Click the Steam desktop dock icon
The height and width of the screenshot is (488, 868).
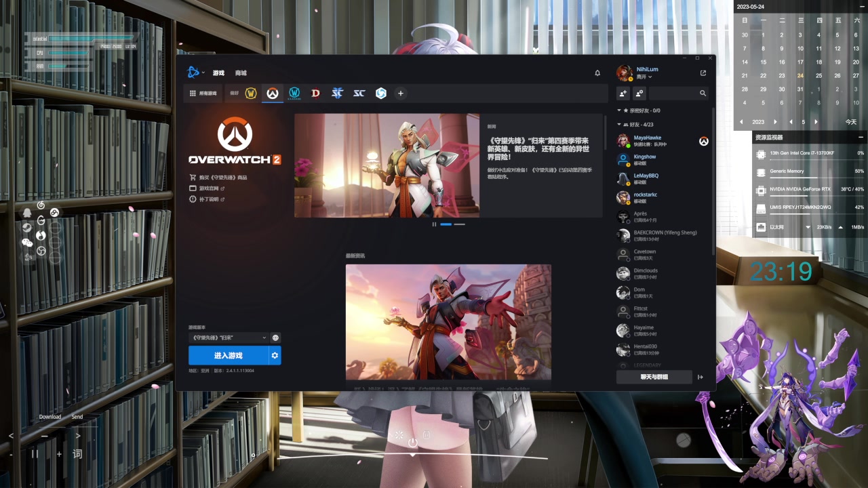[x=26, y=228]
